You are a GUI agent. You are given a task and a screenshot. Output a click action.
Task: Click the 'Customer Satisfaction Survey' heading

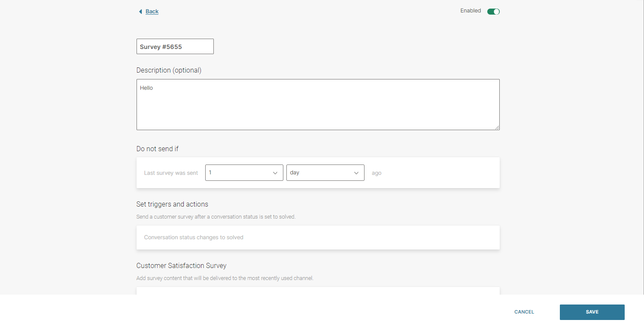[x=181, y=266]
